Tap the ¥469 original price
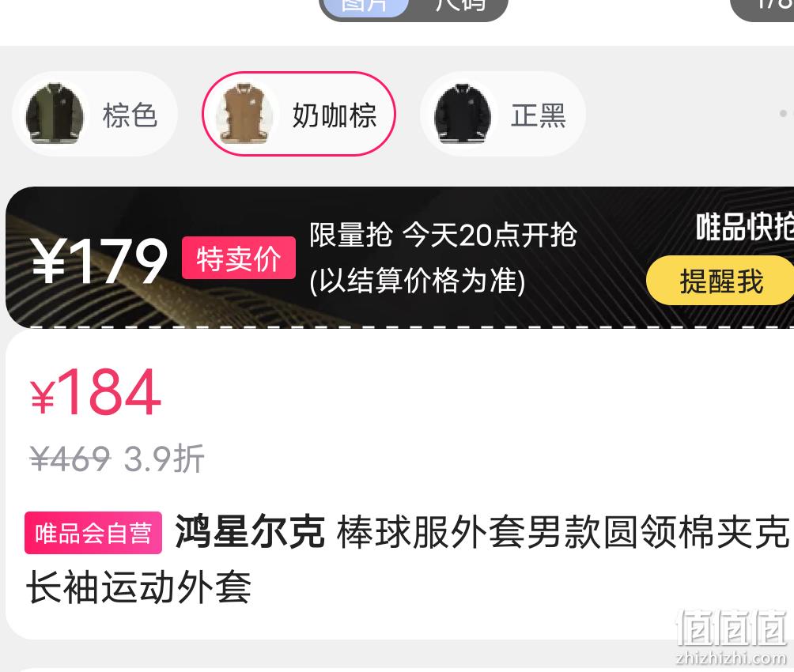 [x=70, y=459]
